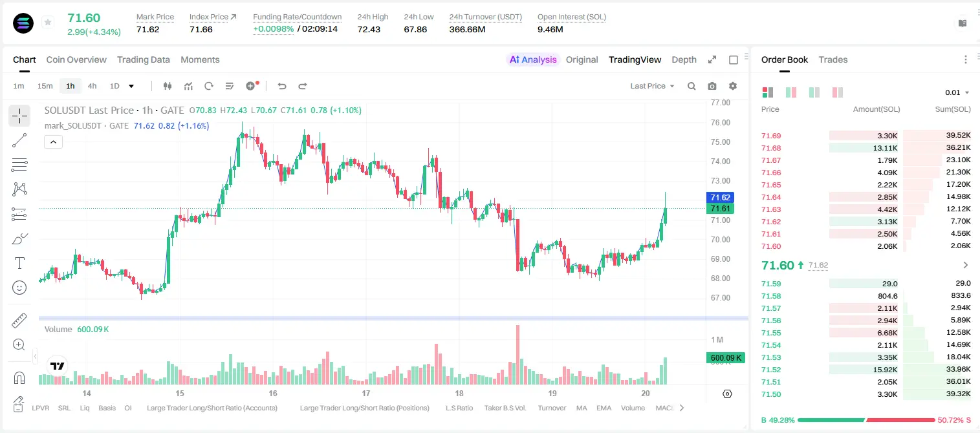The image size is (980, 433).
Task: Select the trend line drawing tool
Action: point(19,140)
